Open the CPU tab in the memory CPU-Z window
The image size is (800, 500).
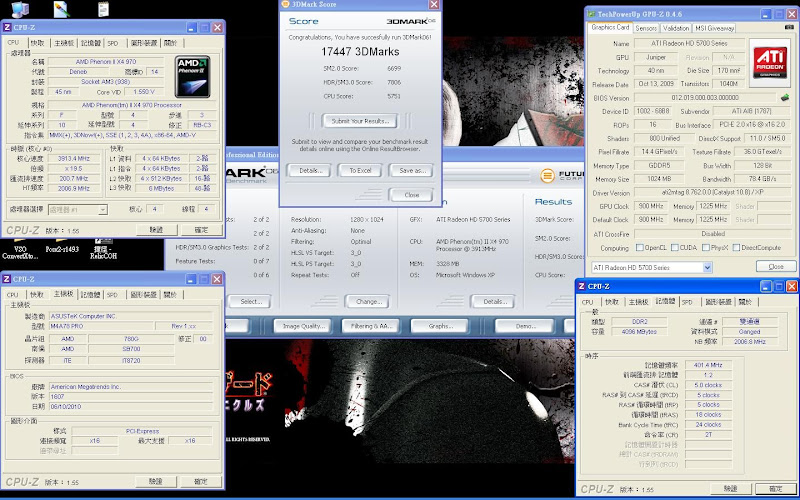coord(588,302)
